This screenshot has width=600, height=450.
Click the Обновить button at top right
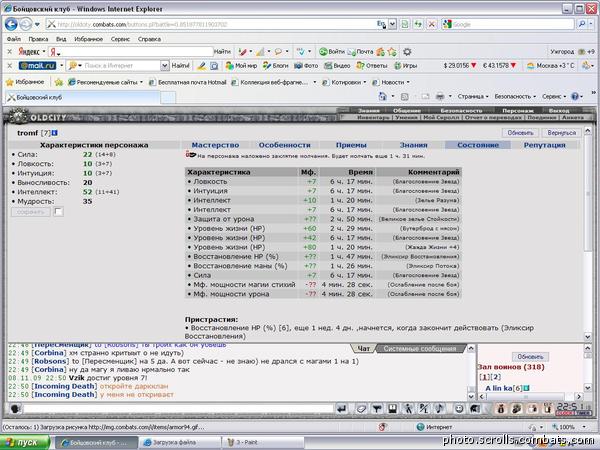(x=520, y=133)
